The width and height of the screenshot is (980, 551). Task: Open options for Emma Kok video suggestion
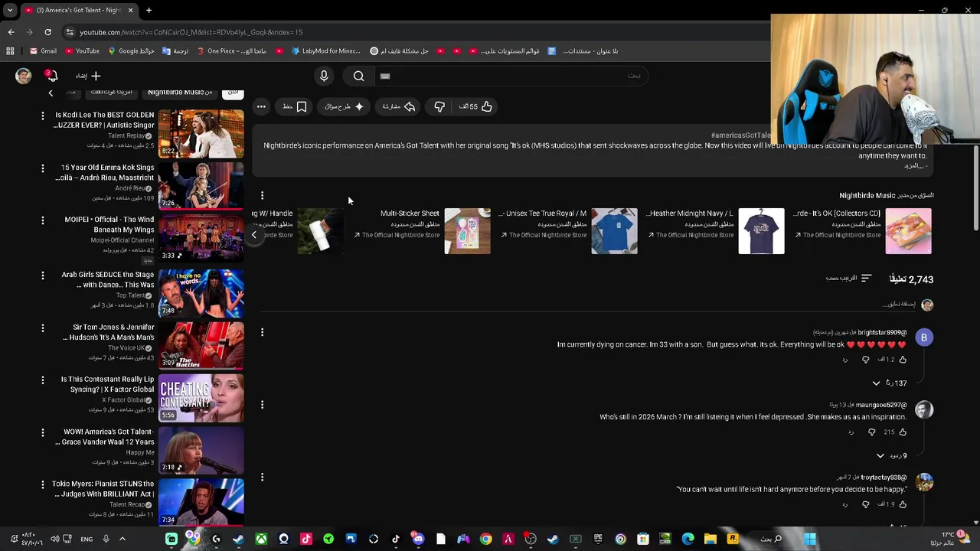[43, 168]
